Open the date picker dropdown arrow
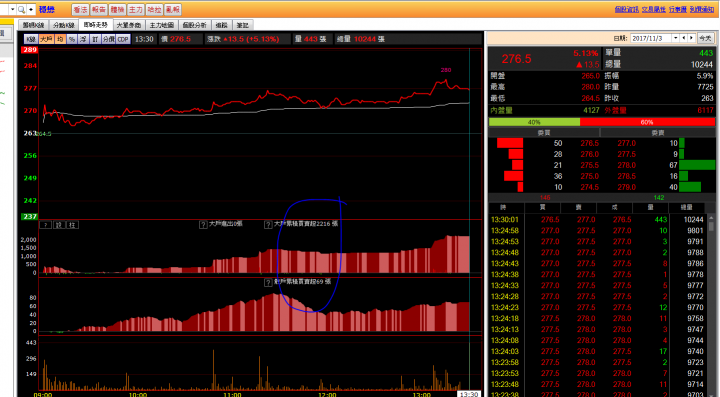 tap(675, 38)
